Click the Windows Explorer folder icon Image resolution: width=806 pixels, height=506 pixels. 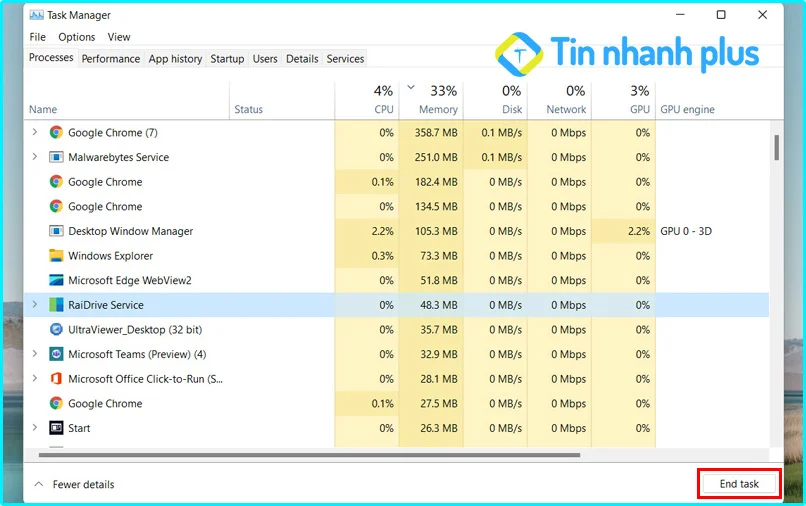[x=56, y=256]
